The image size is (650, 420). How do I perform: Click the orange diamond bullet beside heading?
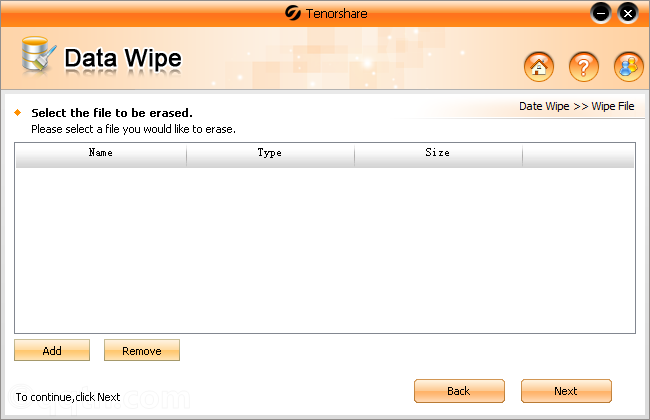click(x=18, y=112)
